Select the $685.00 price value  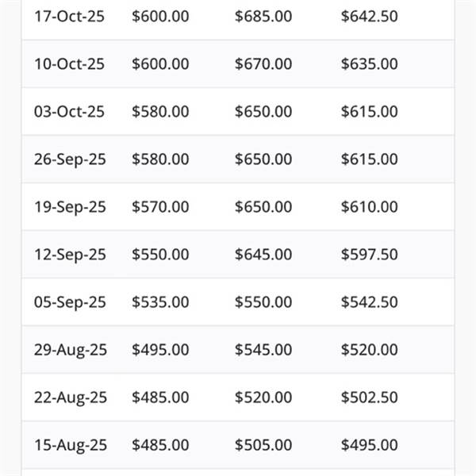[x=263, y=16]
